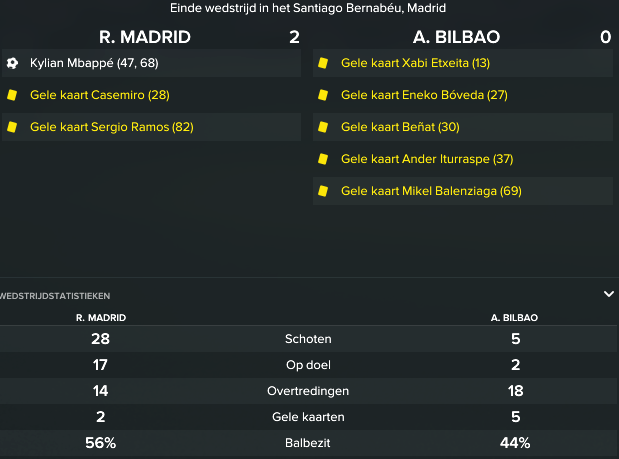
Task: Click the R. MADRID statistics column header
Action: click(x=101, y=318)
